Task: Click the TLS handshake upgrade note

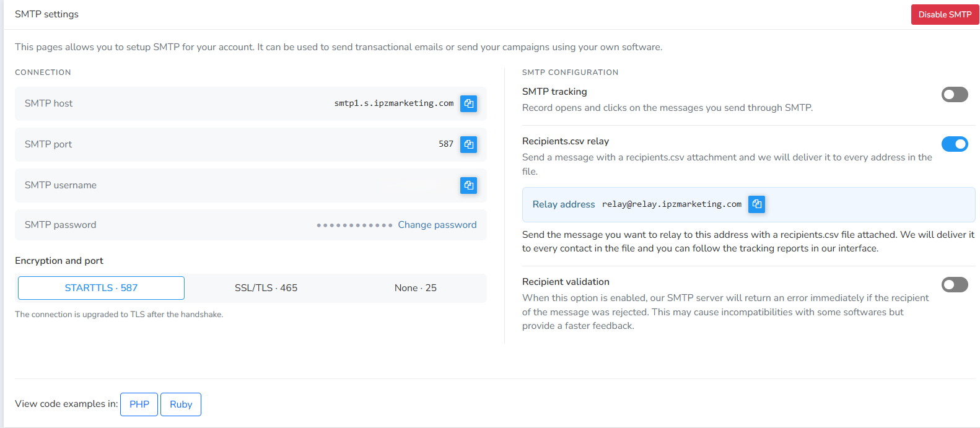Action: (119, 315)
